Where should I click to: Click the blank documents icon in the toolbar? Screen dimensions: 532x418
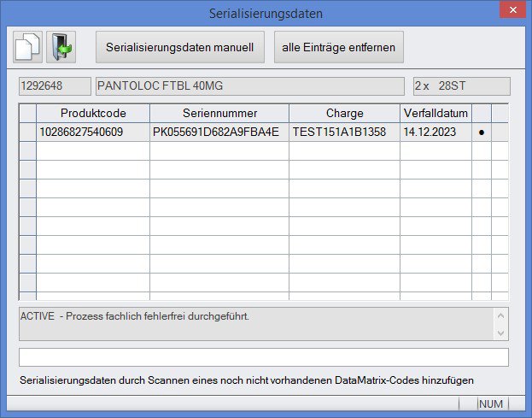27,47
